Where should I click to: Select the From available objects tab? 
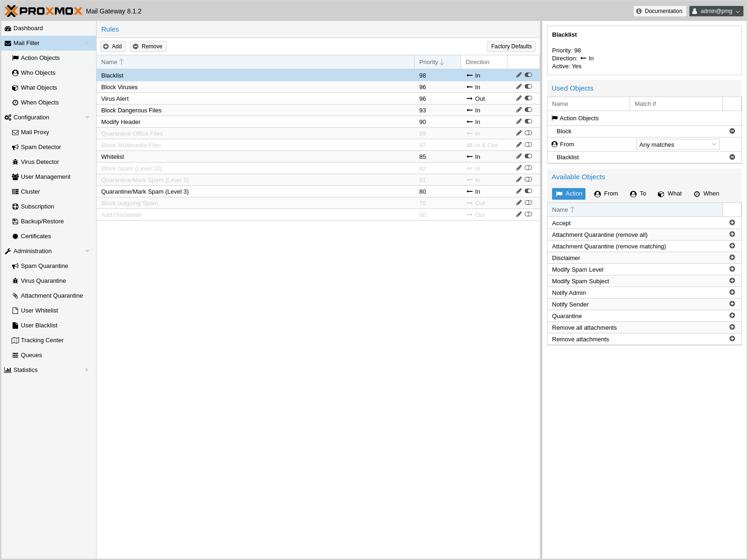(x=606, y=194)
